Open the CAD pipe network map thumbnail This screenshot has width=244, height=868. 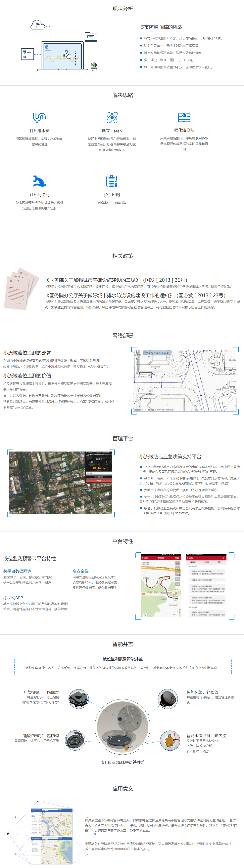pos(185,380)
